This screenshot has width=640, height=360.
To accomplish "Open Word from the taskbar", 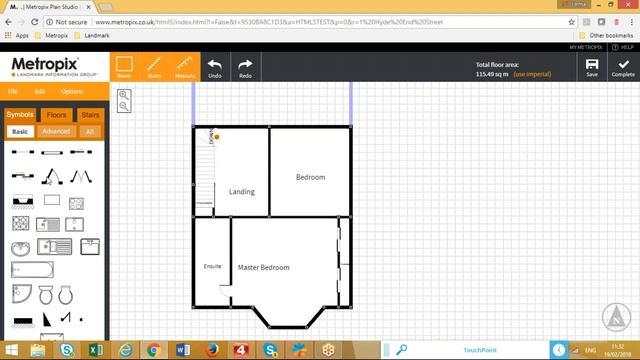I will pos(183,350).
